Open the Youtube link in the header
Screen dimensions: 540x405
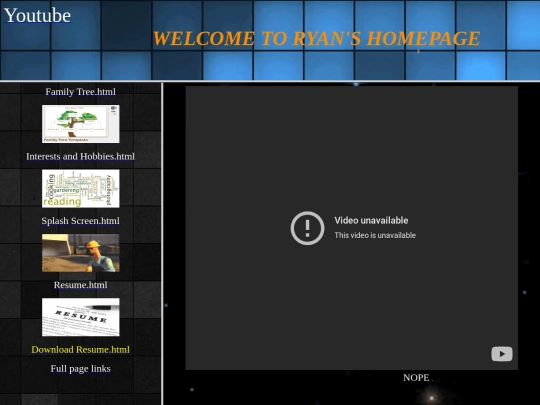tap(38, 15)
